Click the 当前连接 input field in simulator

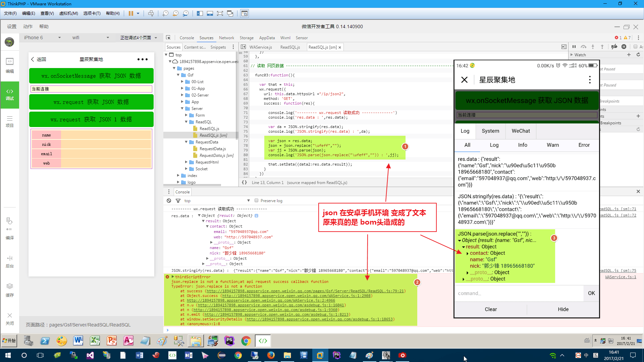(91, 89)
